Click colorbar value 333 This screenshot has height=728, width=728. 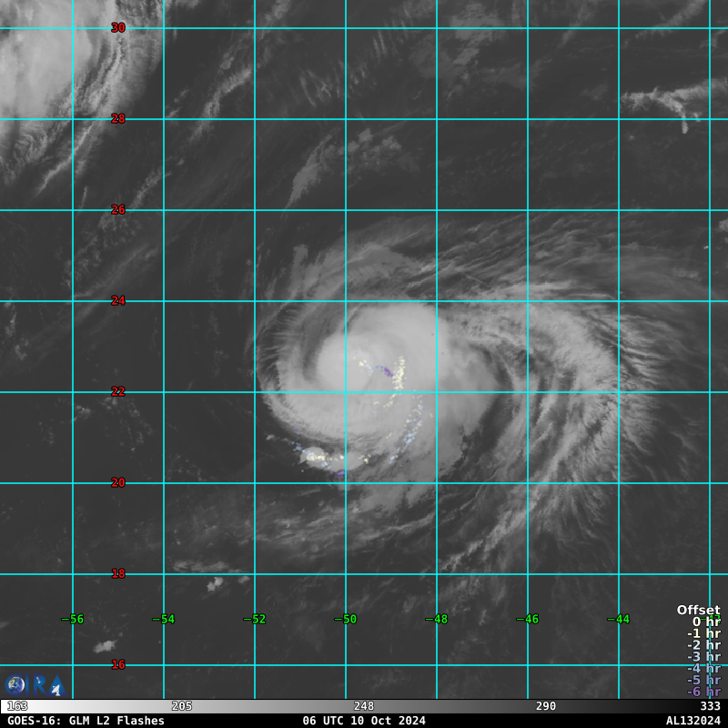tap(711, 706)
